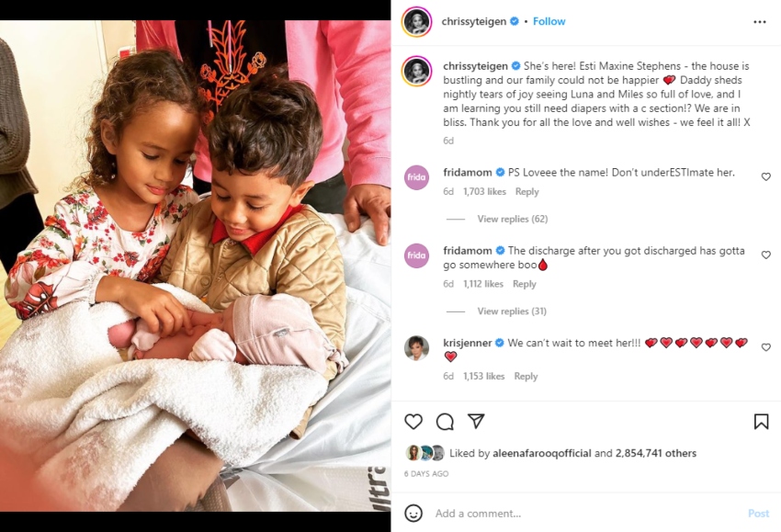This screenshot has height=532, width=781.
Task: Reply to krisjenner's comment
Action: (x=526, y=376)
